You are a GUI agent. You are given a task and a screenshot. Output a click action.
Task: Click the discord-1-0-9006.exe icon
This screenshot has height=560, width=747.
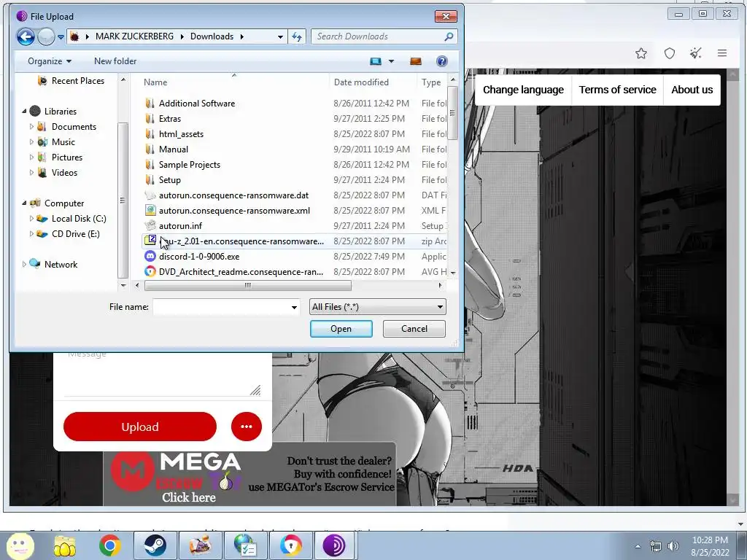tap(150, 256)
